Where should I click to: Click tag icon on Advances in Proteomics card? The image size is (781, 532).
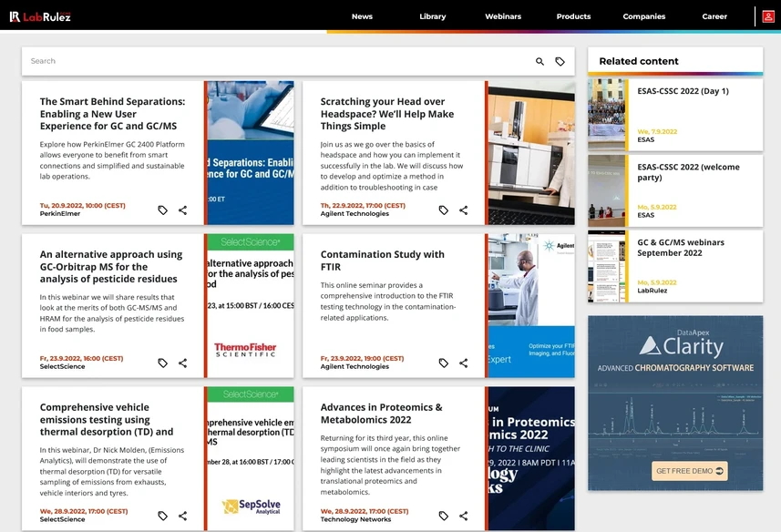pyautogui.click(x=443, y=516)
